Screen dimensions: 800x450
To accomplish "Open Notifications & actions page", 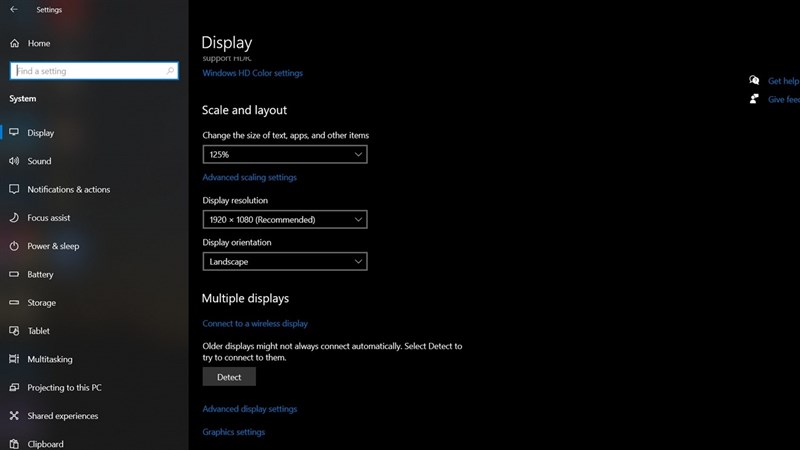I will pos(69,189).
